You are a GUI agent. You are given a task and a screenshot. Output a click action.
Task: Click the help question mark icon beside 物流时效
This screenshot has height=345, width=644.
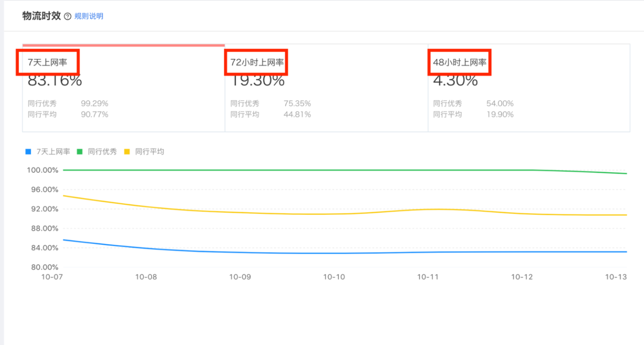pyautogui.click(x=68, y=16)
